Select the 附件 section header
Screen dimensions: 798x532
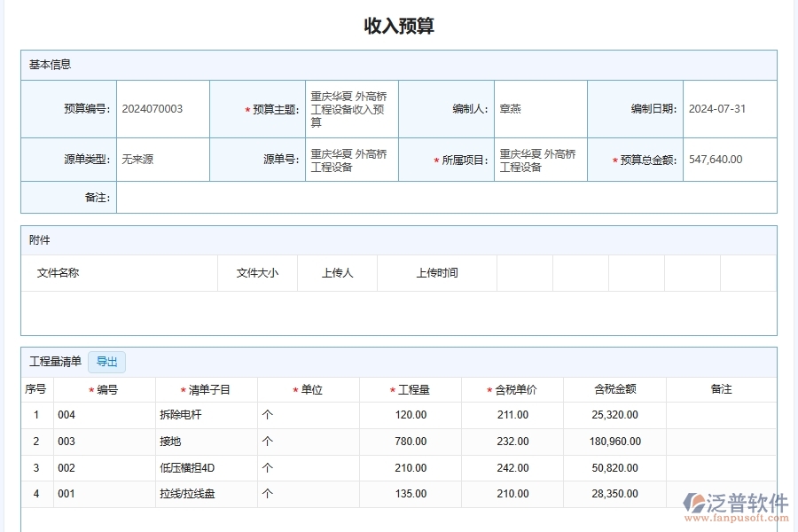[36, 240]
